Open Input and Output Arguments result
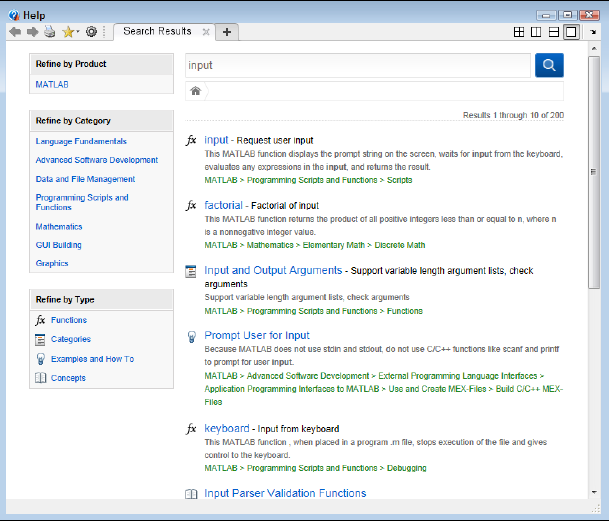609x521 pixels. tap(273, 270)
